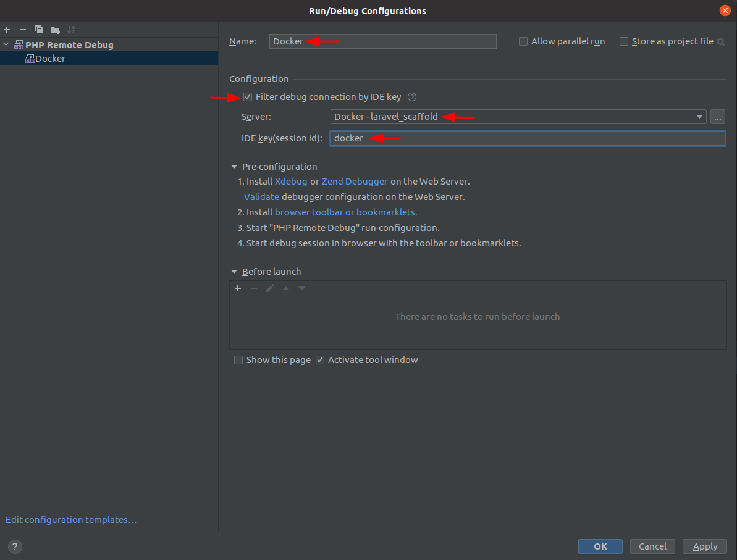Open the Server dropdown list
This screenshot has width=737, height=560.
699,117
